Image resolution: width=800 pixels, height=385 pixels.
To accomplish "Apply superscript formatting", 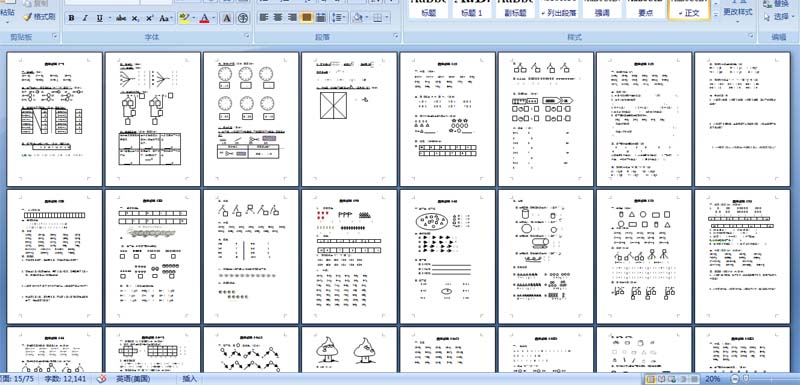I will (149, 18).
